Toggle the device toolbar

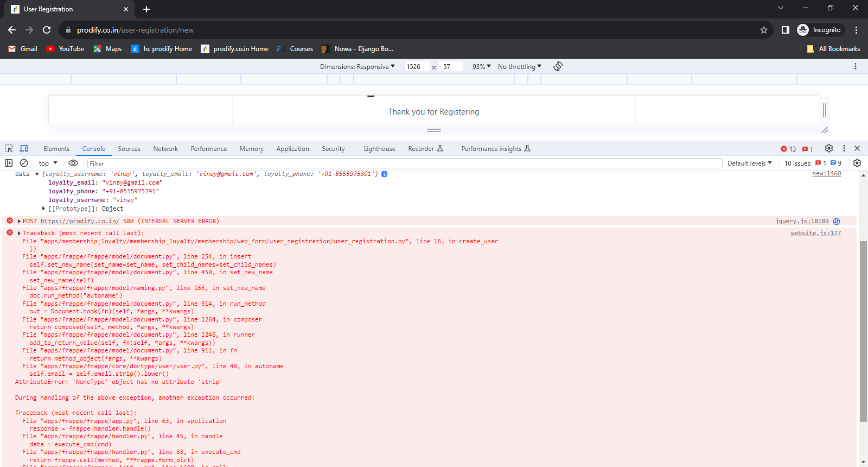(24, 148)
